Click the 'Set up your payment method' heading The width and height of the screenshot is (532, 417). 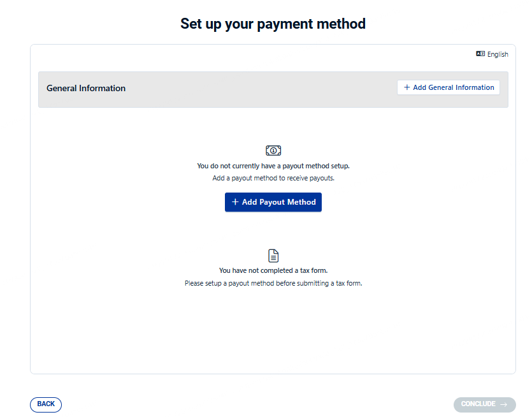point(273,24)
